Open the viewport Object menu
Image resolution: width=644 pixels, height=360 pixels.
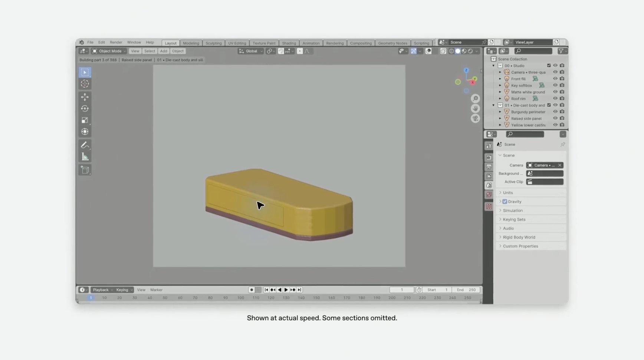coord(178,51)
